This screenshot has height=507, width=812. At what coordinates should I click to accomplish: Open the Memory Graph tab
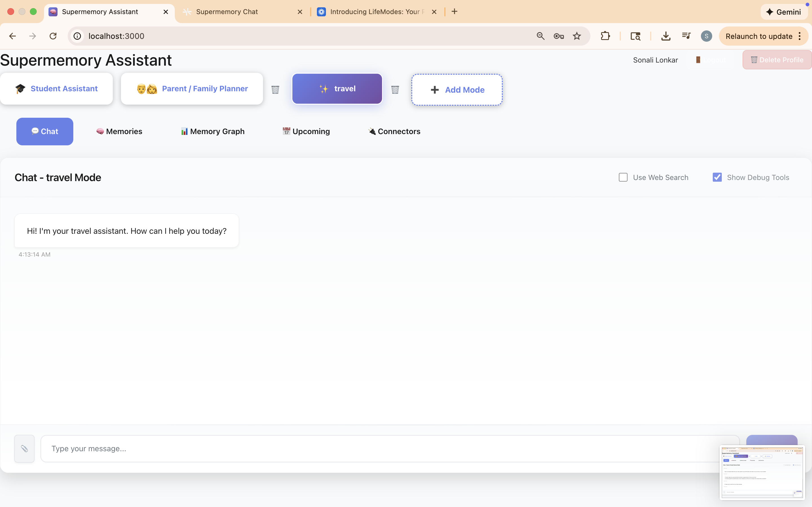pyautogui.click(x=213, y=132)
